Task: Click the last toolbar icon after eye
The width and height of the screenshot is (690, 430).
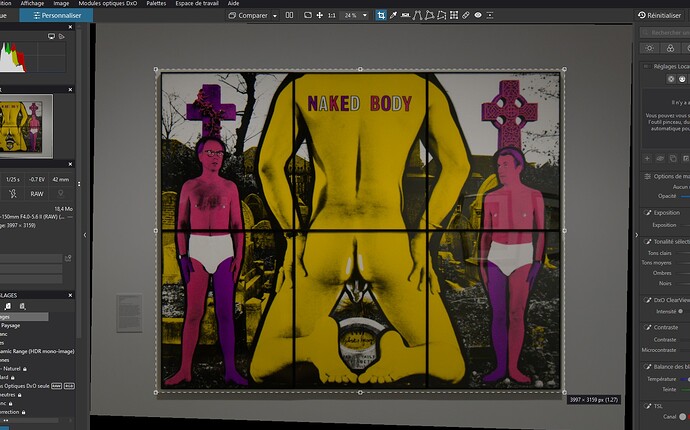Action: click(x=490, y=15)
